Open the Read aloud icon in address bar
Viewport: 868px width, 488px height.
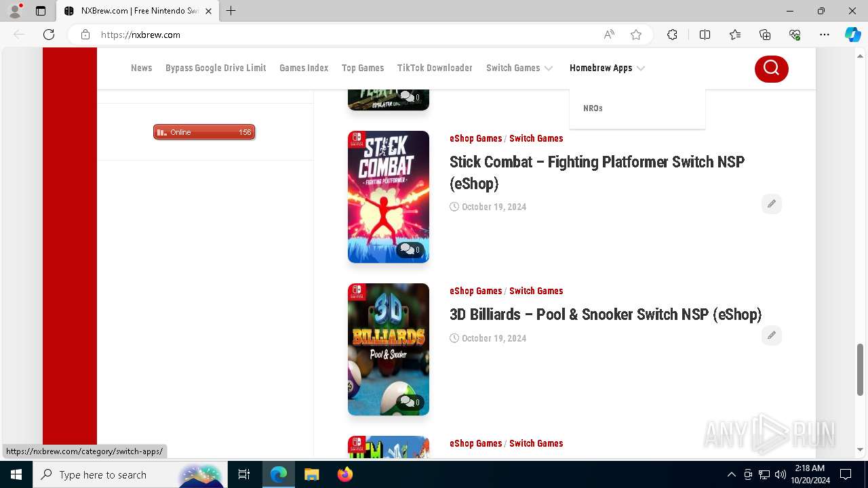609,35
